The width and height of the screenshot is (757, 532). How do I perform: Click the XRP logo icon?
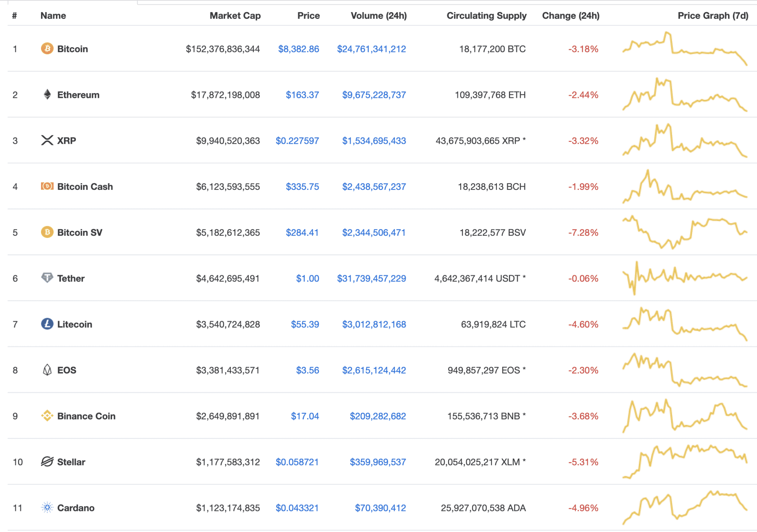click(x=47, y=140)
